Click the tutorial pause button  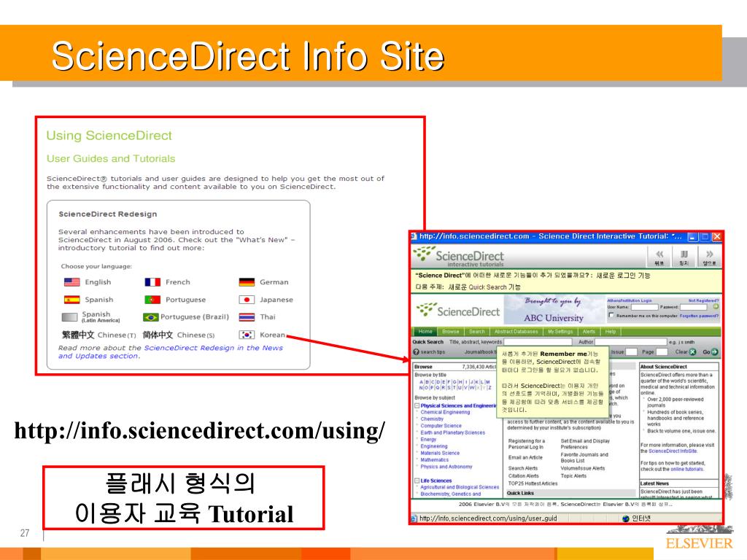(x=684, y=257)
